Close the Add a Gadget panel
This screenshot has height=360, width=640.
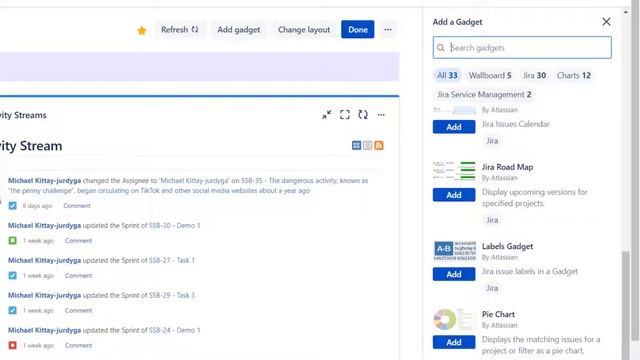click(606, 22)
